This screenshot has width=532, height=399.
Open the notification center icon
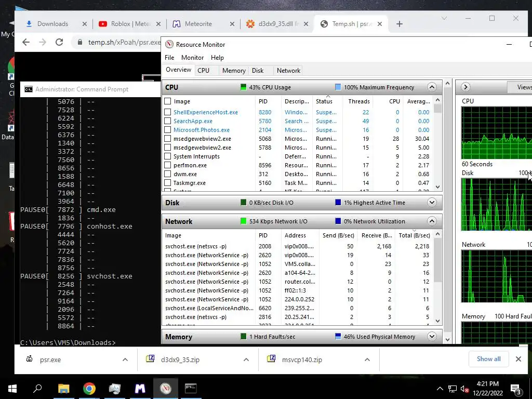(516, 390)
